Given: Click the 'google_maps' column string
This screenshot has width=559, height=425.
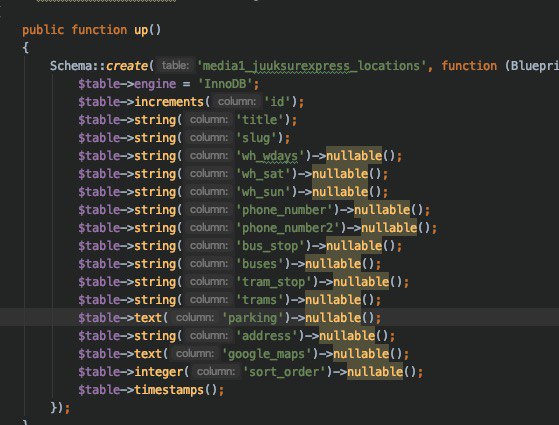Looking at the screenshot, I should pyautogui.click(x=267, y=354).
